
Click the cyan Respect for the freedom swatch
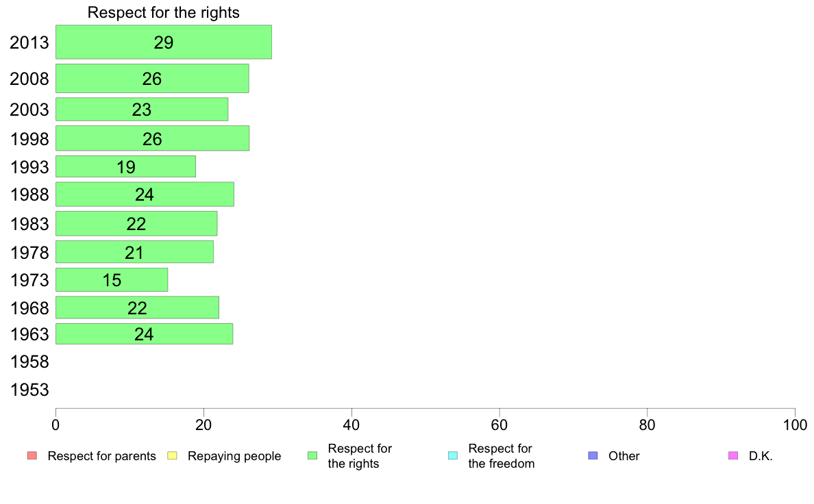tap(453, 456)
